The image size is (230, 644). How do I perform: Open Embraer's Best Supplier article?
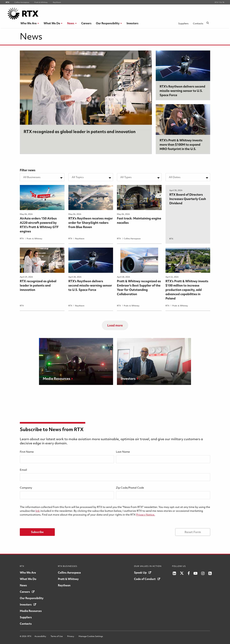(139, 287)
